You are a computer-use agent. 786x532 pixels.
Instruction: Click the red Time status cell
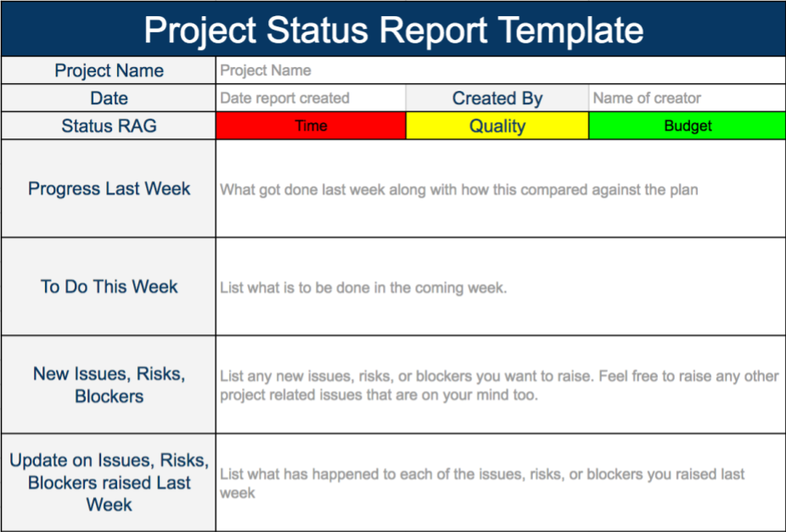point(311,126)
